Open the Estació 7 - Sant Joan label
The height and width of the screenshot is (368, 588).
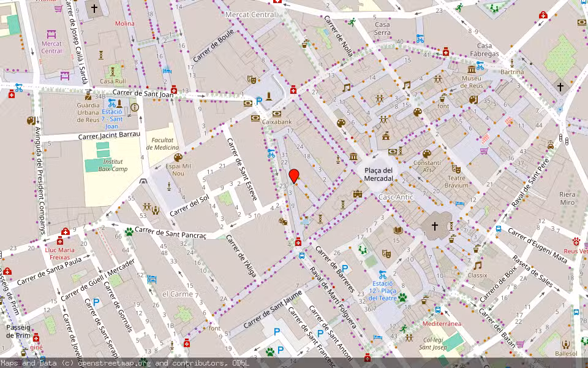tap(111, 119)
